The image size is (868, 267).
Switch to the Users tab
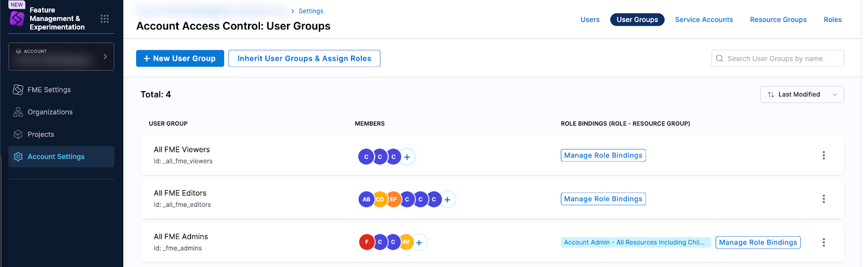(590, 20)
